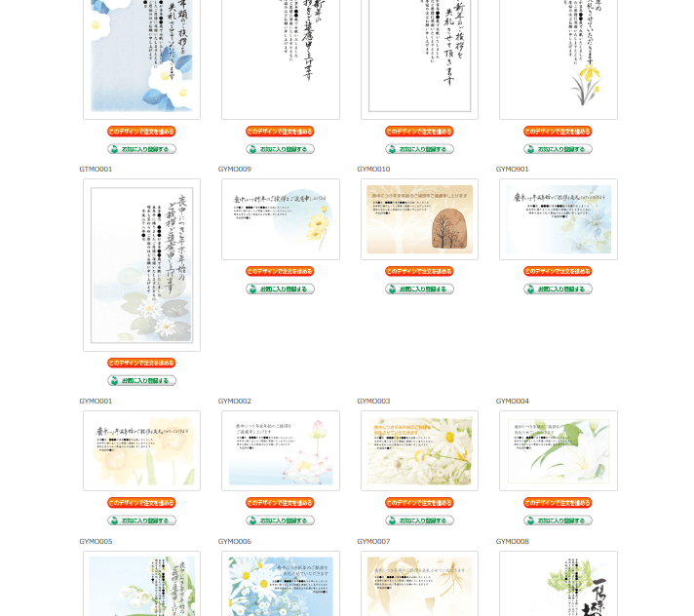View the GYMO001 pale yellow flower thumbnail

click(141, 450)
